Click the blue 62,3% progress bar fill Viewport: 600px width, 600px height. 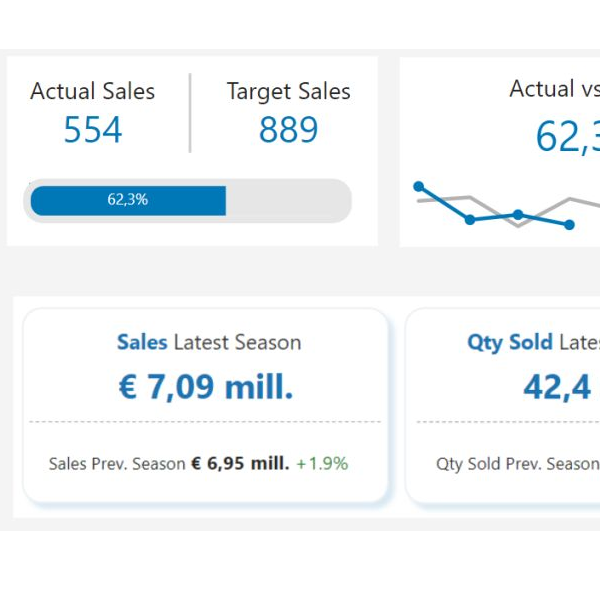tap(128, 201)
